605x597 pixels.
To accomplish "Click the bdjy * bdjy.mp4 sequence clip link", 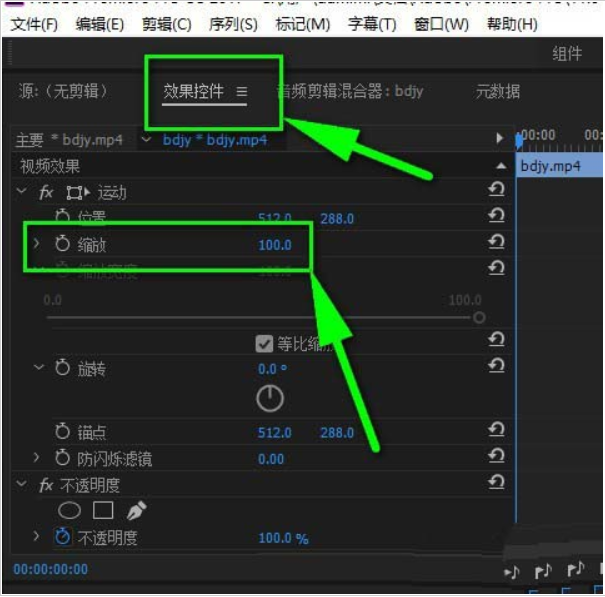I will point(215,140).
